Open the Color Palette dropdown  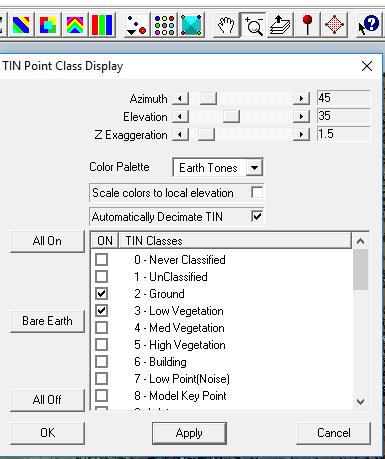point(254,167)
